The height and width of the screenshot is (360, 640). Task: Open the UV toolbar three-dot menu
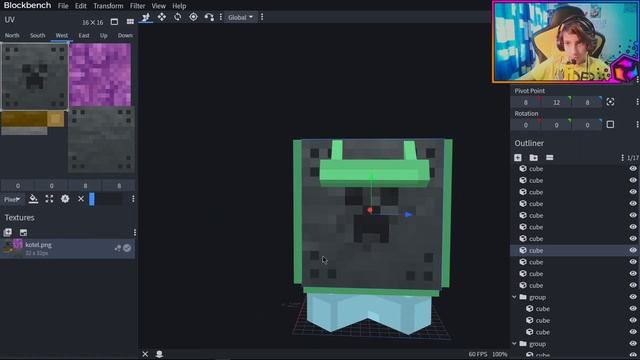(x=133, y=199)
